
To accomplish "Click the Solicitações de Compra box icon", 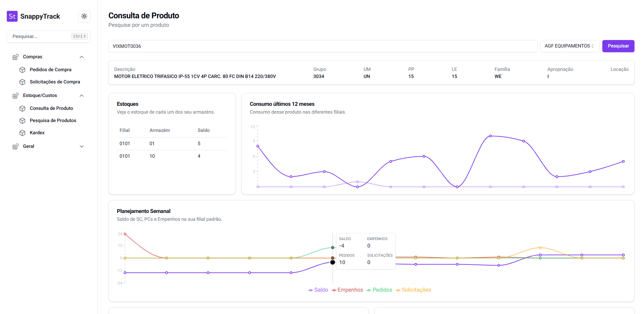I will [x=22, y=82].
